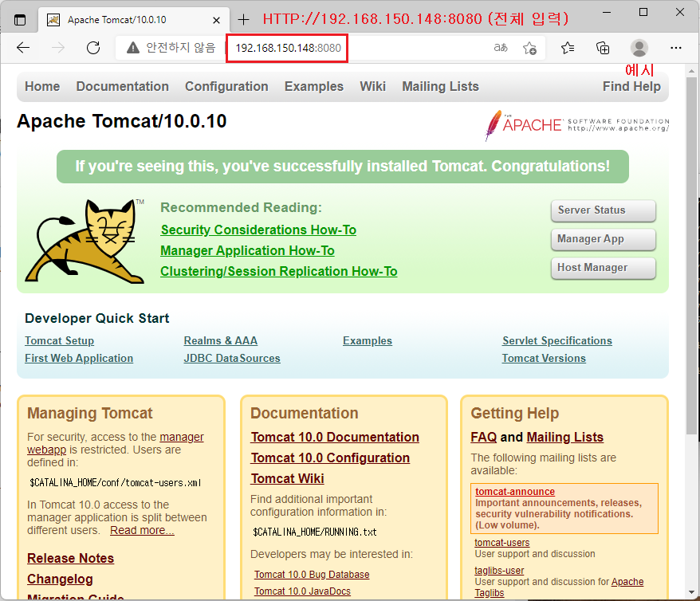Viewport: 700px width, 601px height.
Task: Open First Web Application link
Action: 79,358
